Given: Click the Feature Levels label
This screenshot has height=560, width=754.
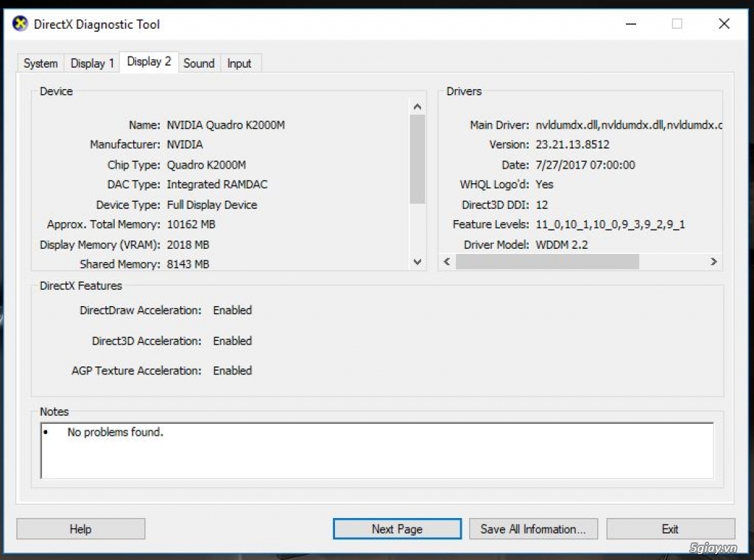Looking at the screenshot, I should [x=490, y=224].
